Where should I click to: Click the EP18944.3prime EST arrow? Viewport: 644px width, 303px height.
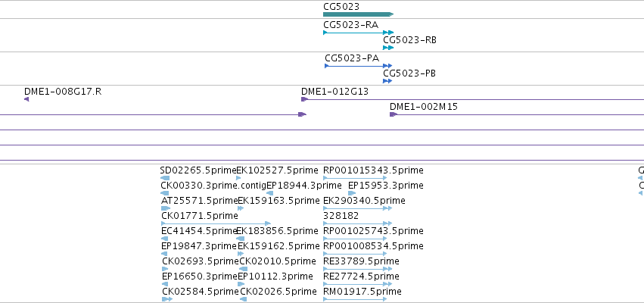(x=270, y=193)
